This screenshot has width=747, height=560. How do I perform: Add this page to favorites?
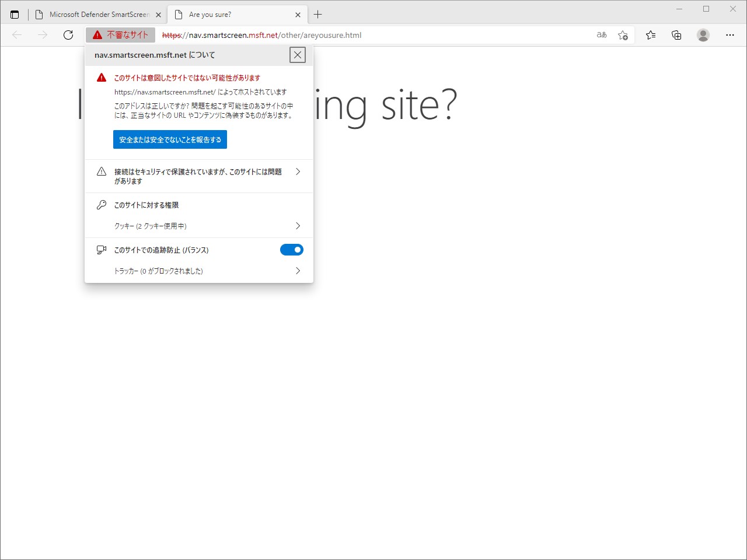[623, 35]
